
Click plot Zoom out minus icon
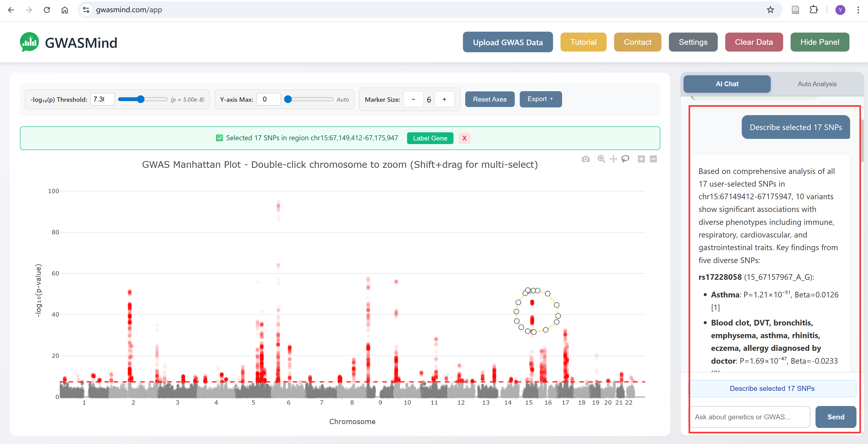653,159
